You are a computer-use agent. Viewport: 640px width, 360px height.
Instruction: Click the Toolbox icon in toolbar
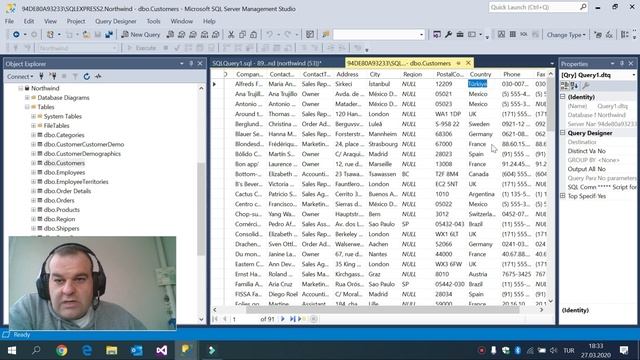(460, 35)
